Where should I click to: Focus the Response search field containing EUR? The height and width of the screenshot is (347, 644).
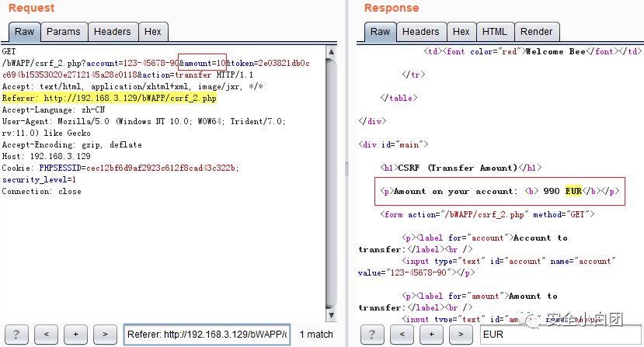point(561,335)
